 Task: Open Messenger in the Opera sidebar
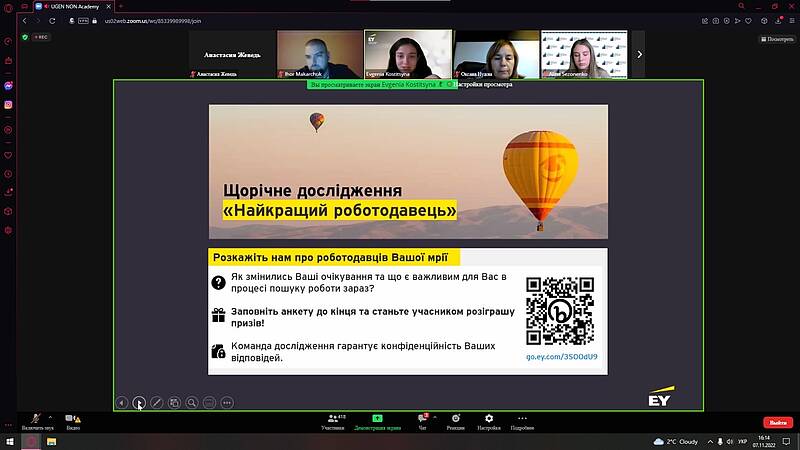pos(8,86)
